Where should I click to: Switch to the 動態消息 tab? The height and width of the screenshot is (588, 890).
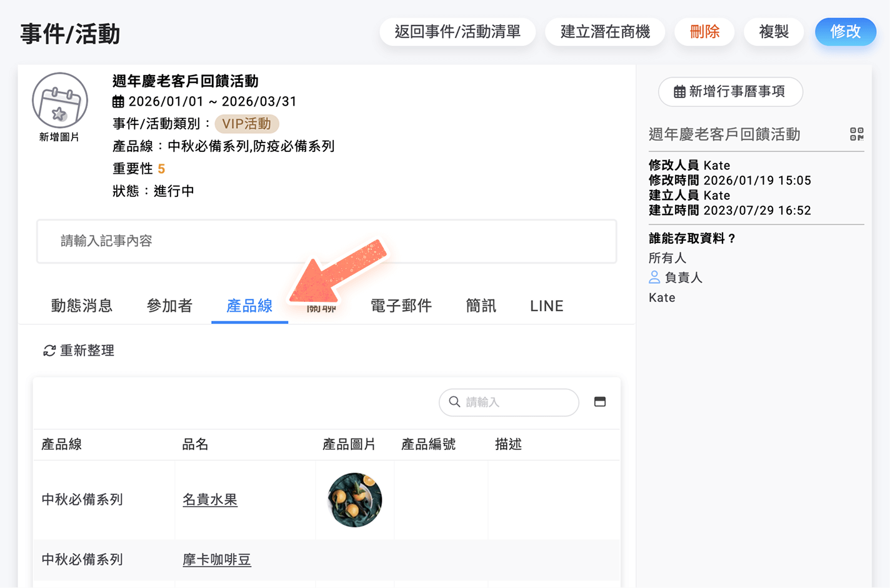82,306
